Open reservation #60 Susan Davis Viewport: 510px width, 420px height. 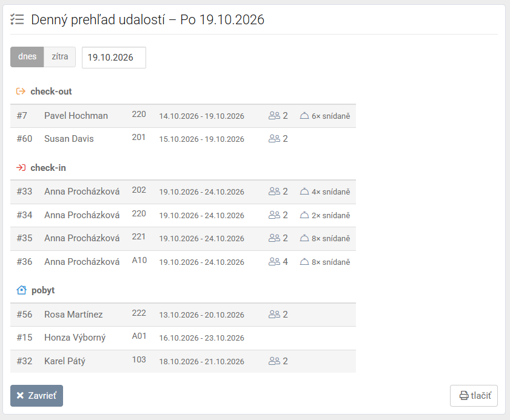coord(183,139)
